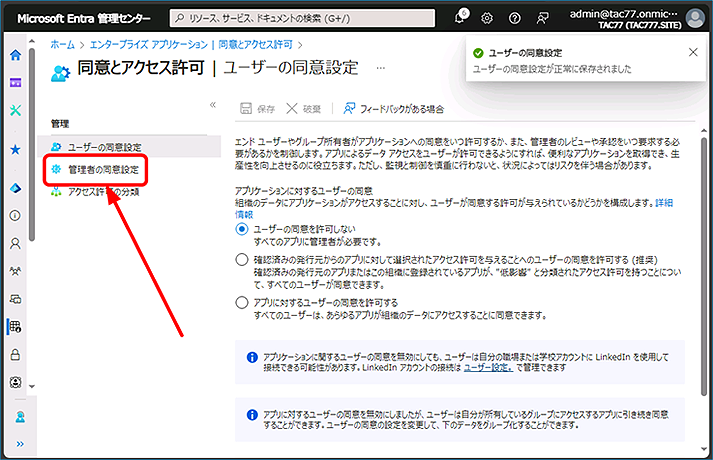The image size is (713, 460).
Task: Click エンタープライズ アプリケーション breadcrumb link
Action: (x=149, y=45)
